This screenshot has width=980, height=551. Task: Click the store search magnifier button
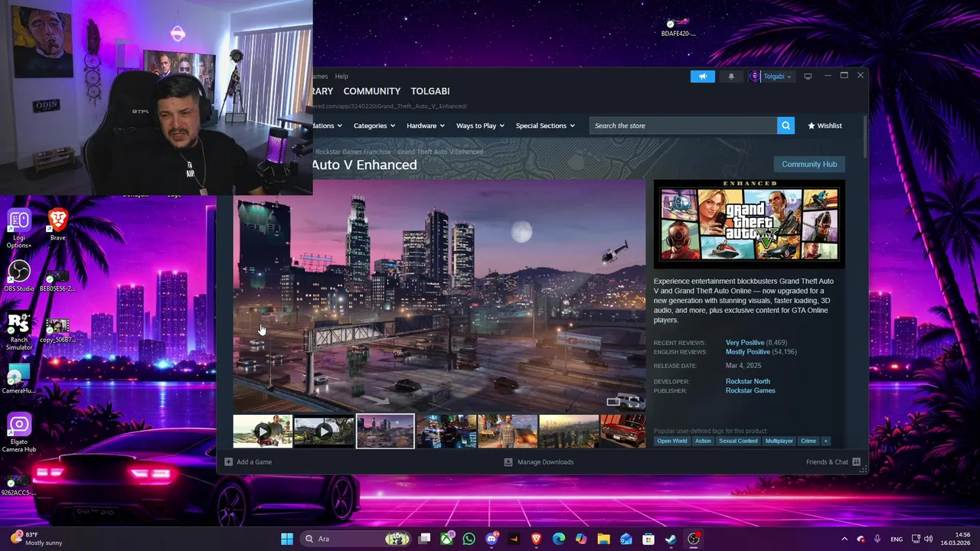click(x=786, y=126)
